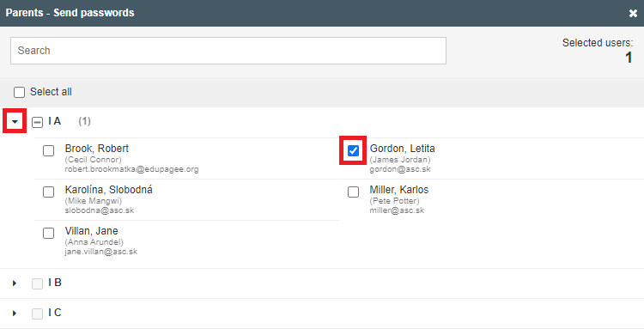This screenshot has width=644, height=329.
Task: Click the Gordon, Letita name
Action: point(402,149)
